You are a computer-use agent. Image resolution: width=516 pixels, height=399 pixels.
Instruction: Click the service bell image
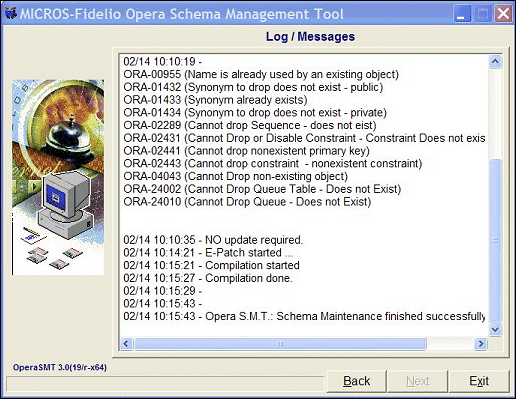tap(71, 138)
